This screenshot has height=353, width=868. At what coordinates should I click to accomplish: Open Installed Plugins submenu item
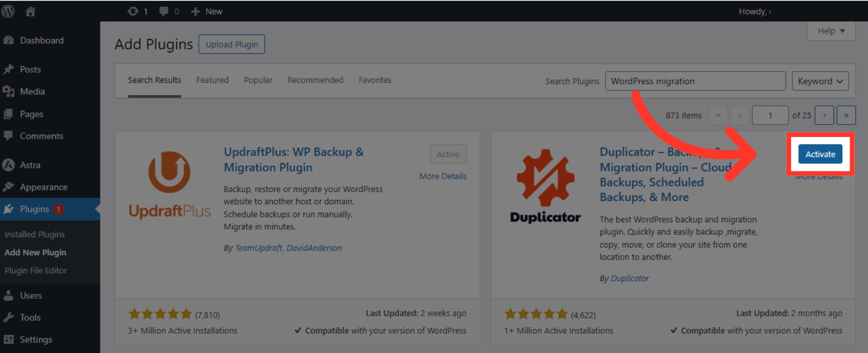pos(34,234)
